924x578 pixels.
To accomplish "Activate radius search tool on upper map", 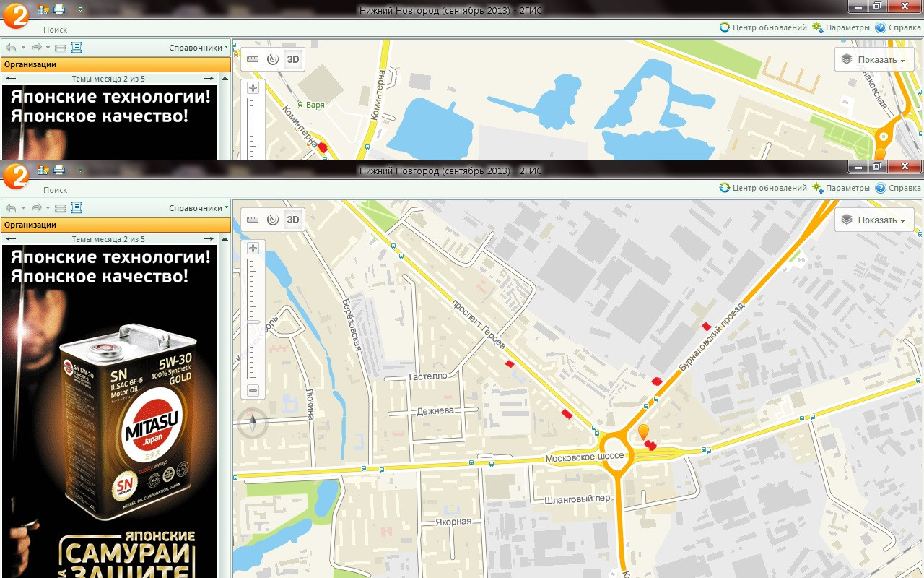I will tap(272, 59).
